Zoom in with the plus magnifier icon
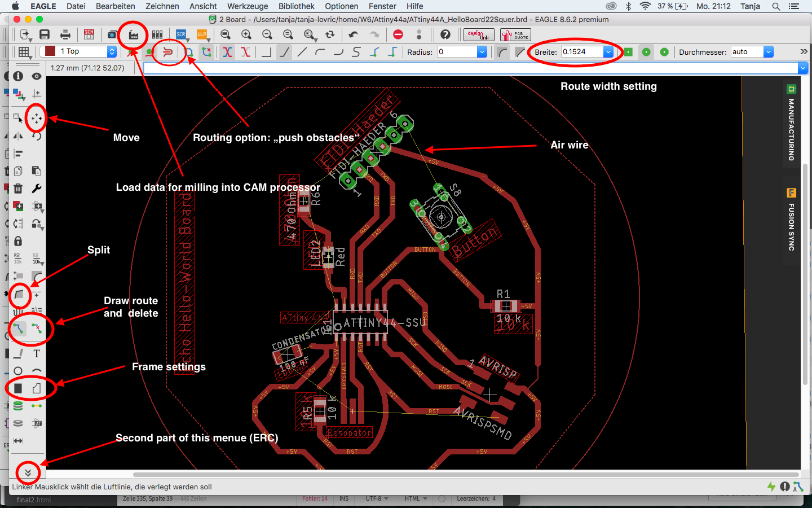 (246, 35)
